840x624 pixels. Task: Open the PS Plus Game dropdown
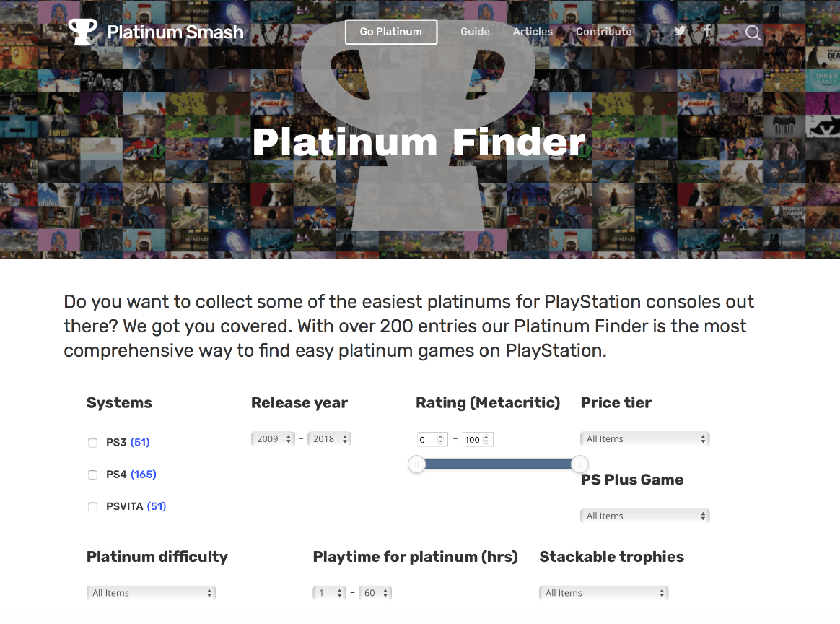pyautogui.click(x=644, y=516)
